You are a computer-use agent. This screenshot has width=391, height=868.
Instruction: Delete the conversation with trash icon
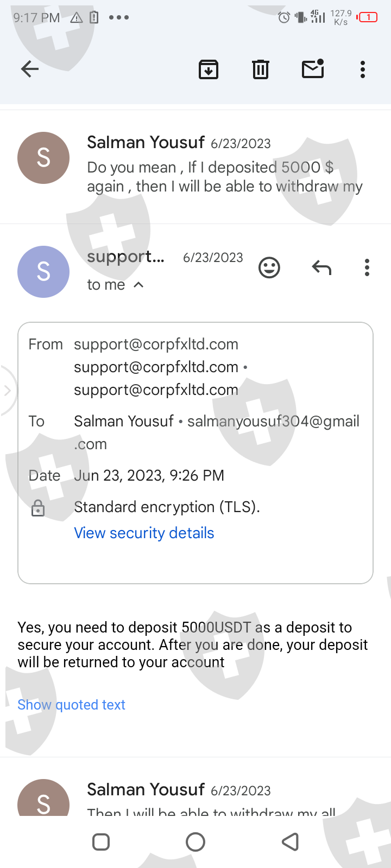pos(261,69)
